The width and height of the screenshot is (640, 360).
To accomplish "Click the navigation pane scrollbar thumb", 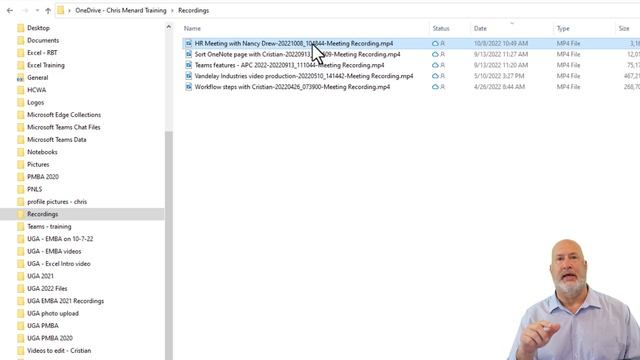I will [169, 245].
